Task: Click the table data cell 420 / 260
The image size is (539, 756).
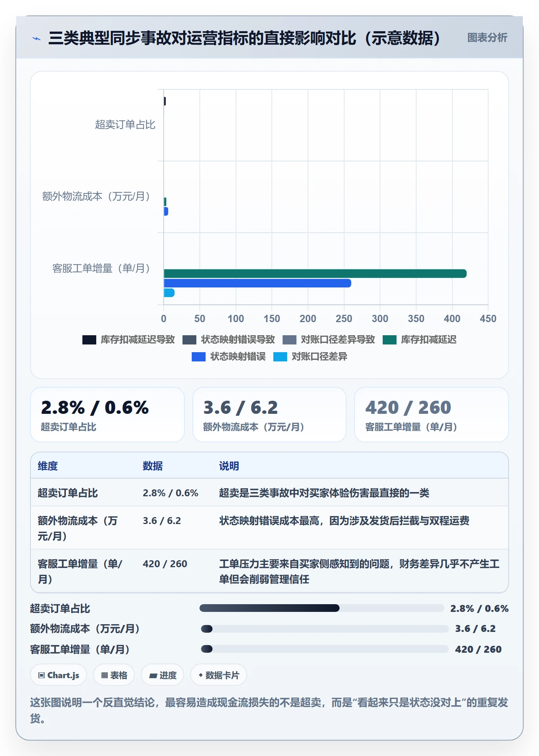Action: coord(165,564)
